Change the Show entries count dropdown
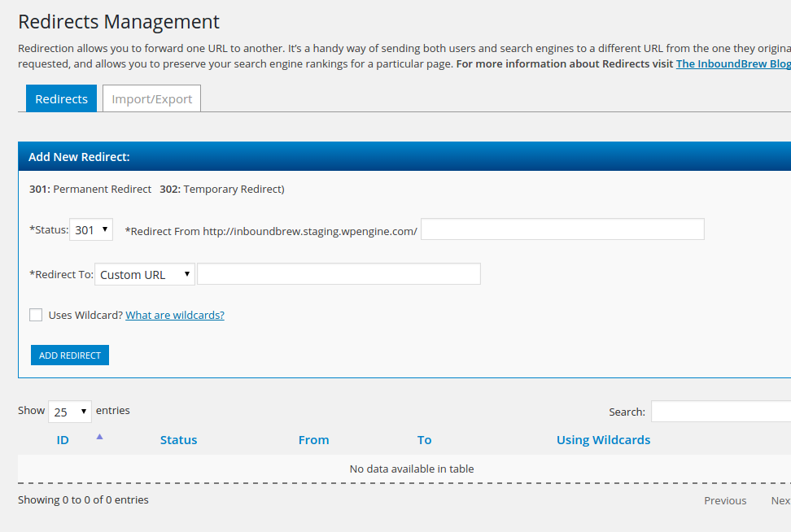This screenshot has height=532, width=791. click(x=69, y=412)
